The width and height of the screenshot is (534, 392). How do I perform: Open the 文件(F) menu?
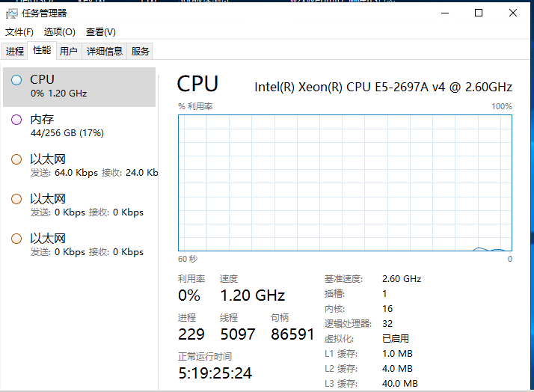coord(19,32)
